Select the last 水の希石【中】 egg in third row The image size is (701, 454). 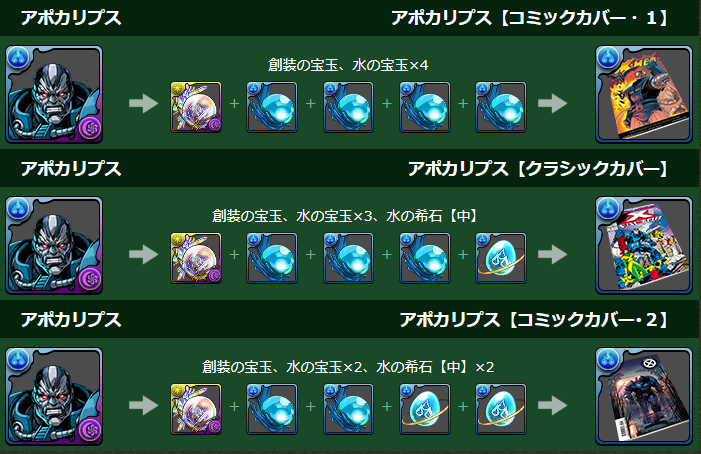[x=501, y=409]
